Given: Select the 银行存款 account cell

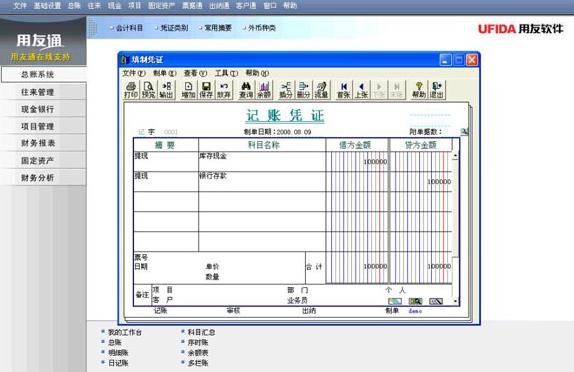Looking at the screenshot, I should pyautogui.click(x=262, y=182).
